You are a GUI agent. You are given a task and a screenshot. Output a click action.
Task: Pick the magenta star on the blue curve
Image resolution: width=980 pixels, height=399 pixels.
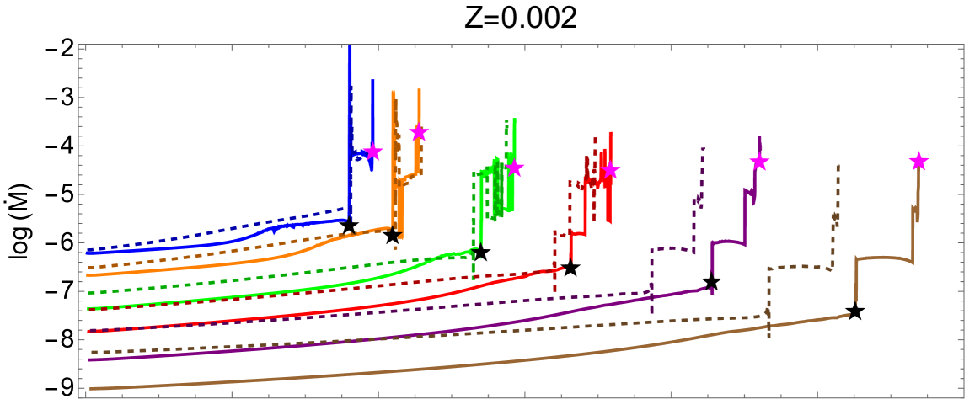pos(372,152)
